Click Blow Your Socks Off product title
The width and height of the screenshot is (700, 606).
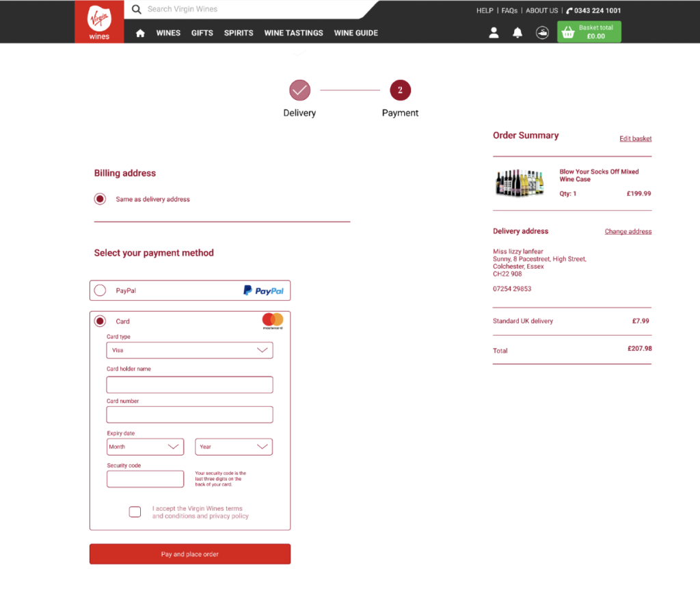point(599,176)
